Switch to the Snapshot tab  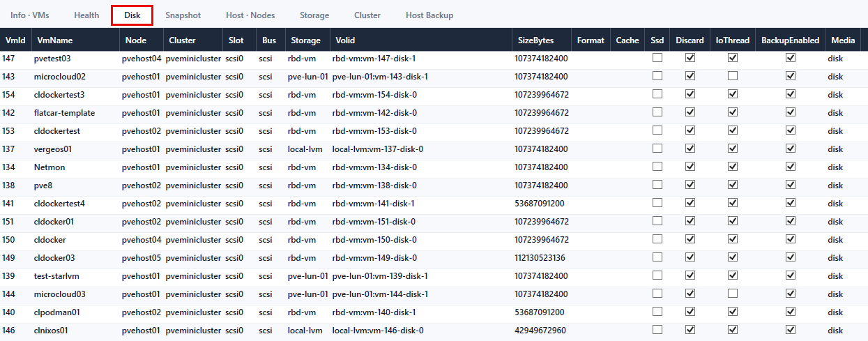183,15
